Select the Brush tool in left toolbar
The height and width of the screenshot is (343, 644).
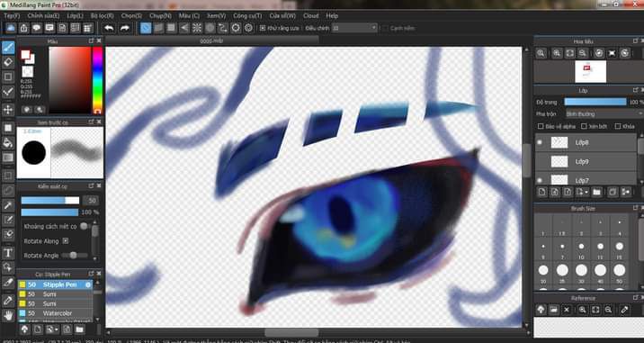[x=8, y=48]
